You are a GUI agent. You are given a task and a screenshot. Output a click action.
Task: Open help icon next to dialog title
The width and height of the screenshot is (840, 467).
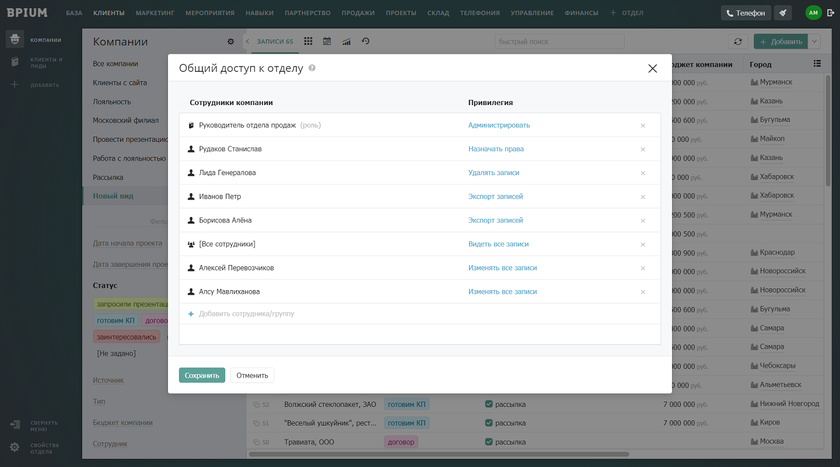pos(312,68)
